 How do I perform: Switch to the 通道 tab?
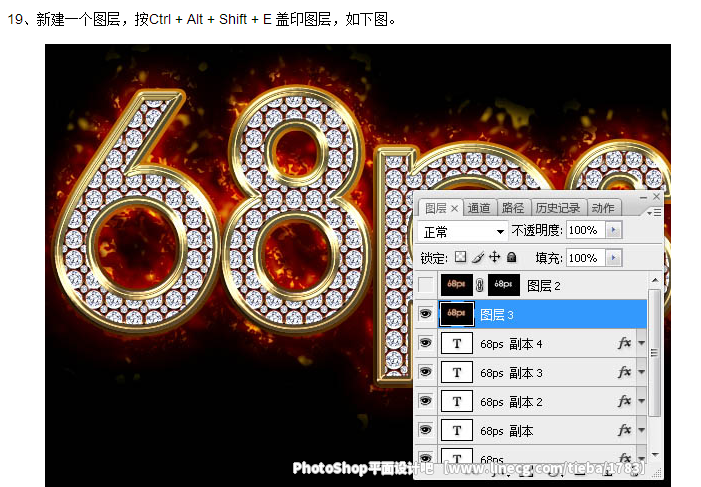(479, 208)
